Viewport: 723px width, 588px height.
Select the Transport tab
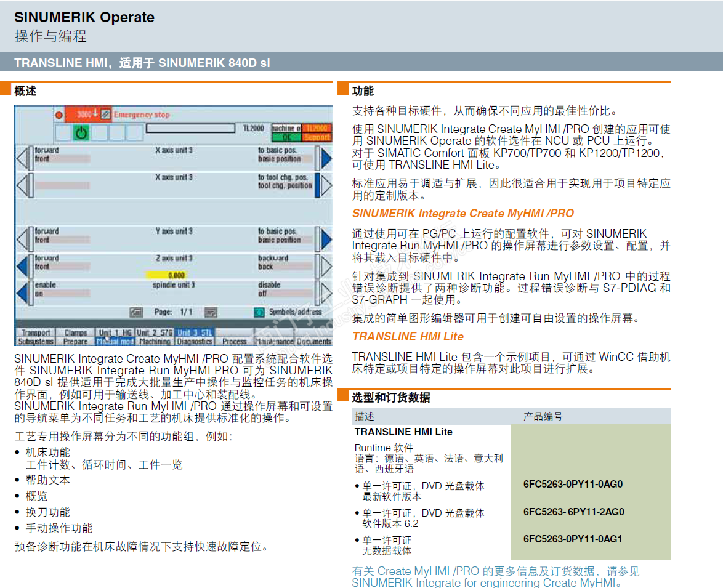pos(36,332)
